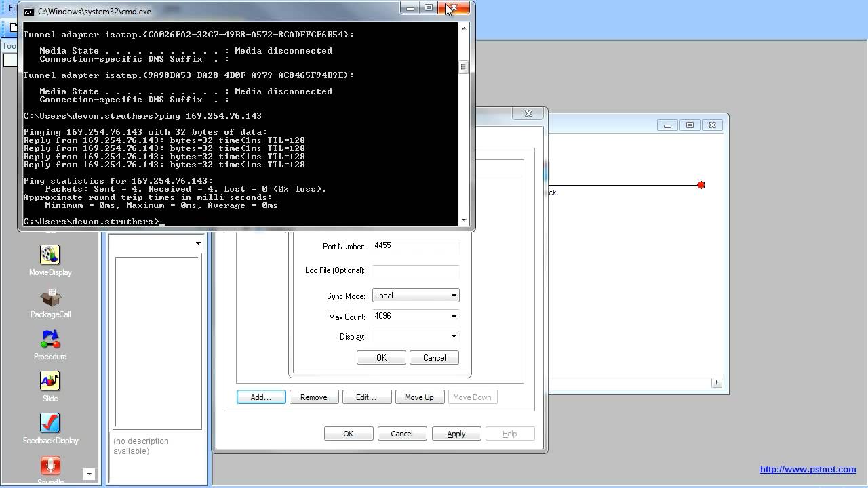Open the selector dropdown above the description panel

[198, 243]
